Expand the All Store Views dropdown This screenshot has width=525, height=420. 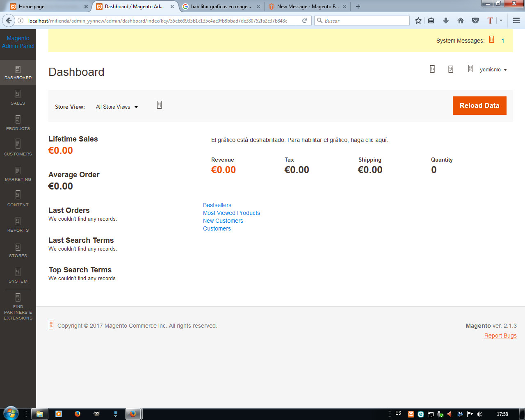[117, 107]
